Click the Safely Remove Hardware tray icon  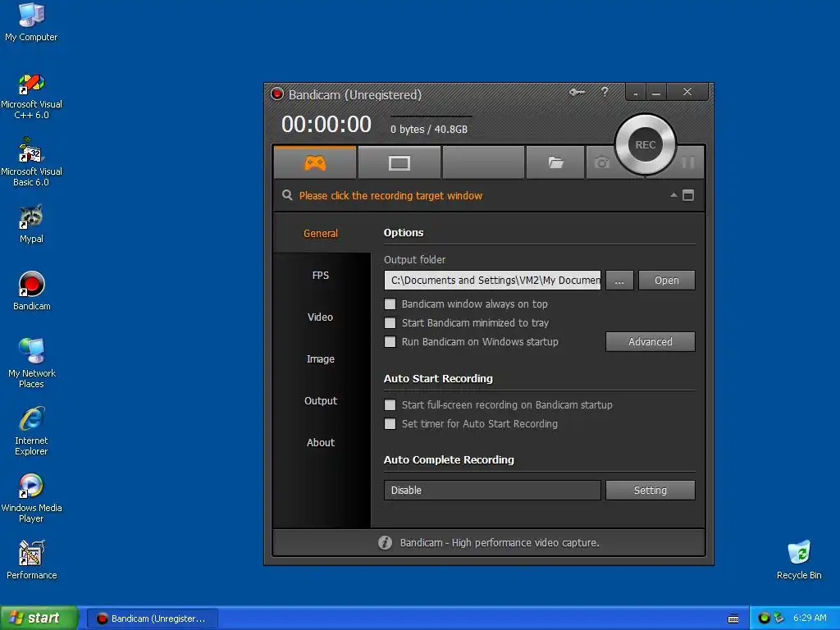(779, 618)
